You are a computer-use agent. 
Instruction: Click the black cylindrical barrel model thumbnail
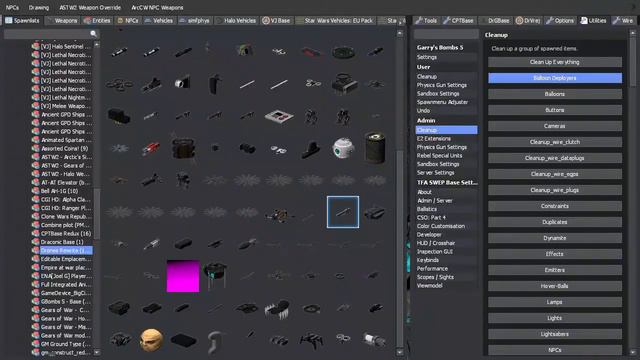point(375,148)
